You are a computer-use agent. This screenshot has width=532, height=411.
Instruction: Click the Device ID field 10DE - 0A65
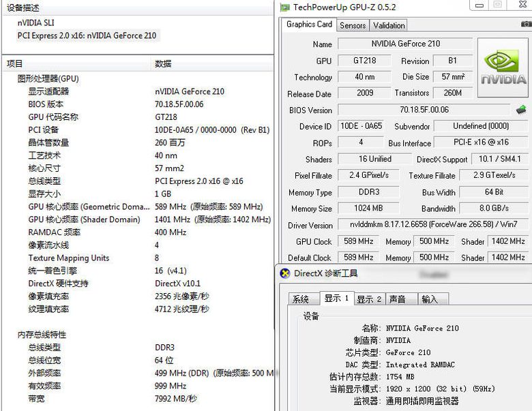[x=361, y=126]
